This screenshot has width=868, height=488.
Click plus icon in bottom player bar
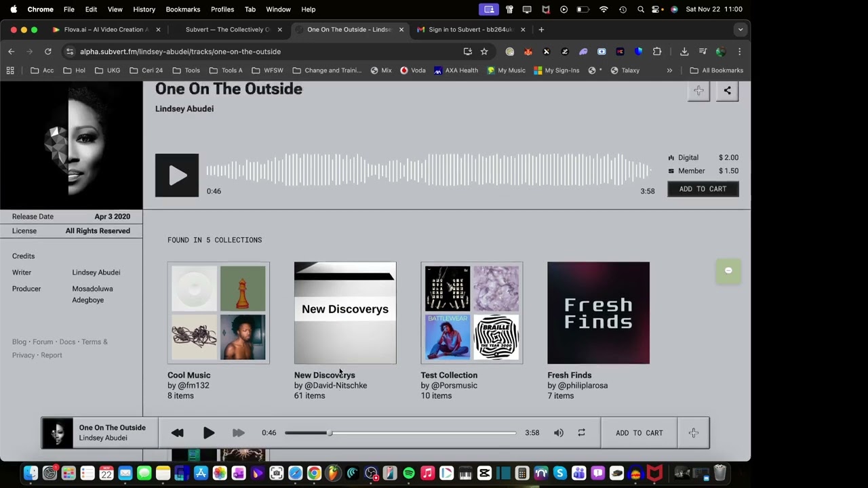(x=694, y=432)
